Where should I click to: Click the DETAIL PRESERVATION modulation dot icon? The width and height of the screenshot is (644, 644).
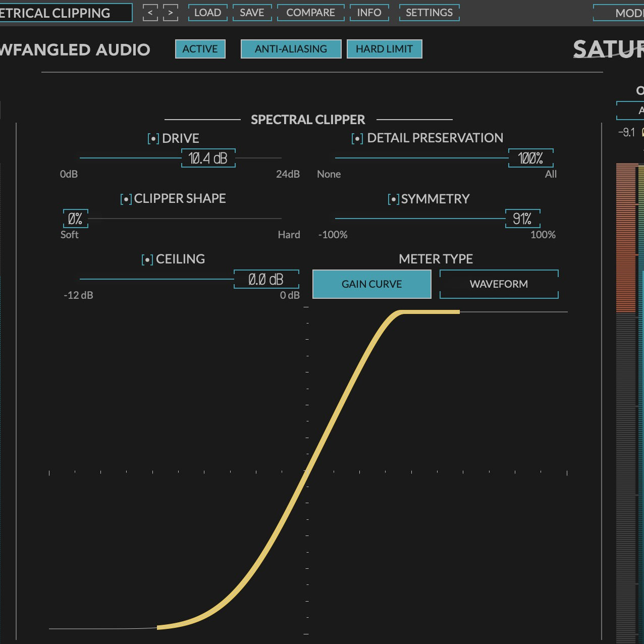tap(357, 138)
